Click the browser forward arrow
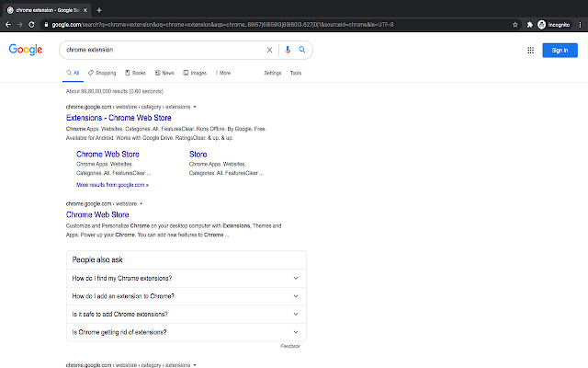The height and width of the screenshot is (368, 588). pos(20,25)
